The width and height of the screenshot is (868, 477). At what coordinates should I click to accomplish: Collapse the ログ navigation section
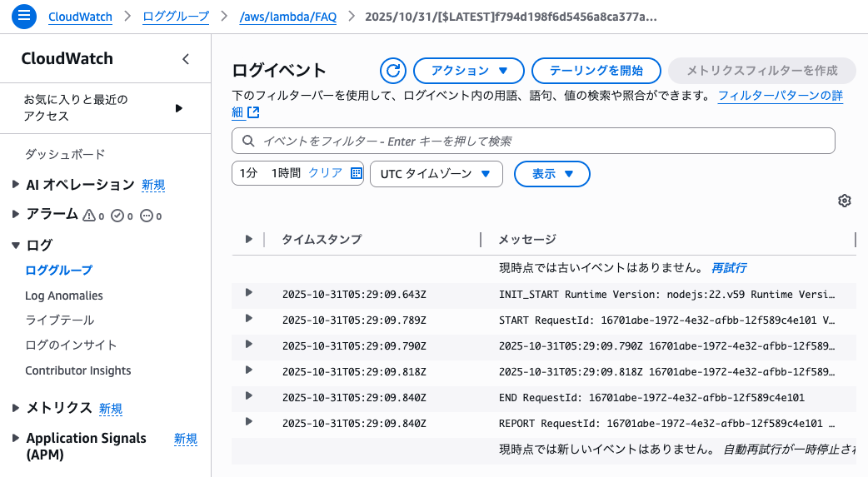(16, 245)
